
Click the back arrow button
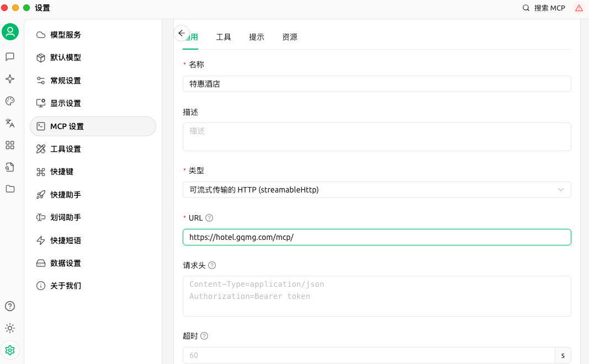point(182,33)
